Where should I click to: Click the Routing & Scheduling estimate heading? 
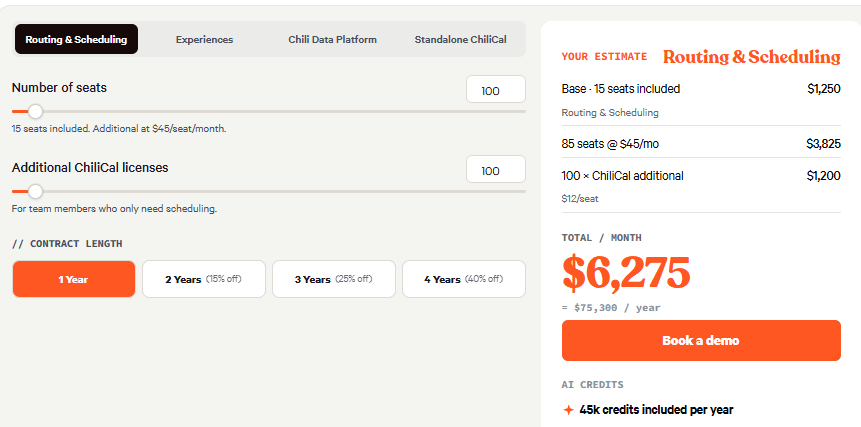[752, 57]
